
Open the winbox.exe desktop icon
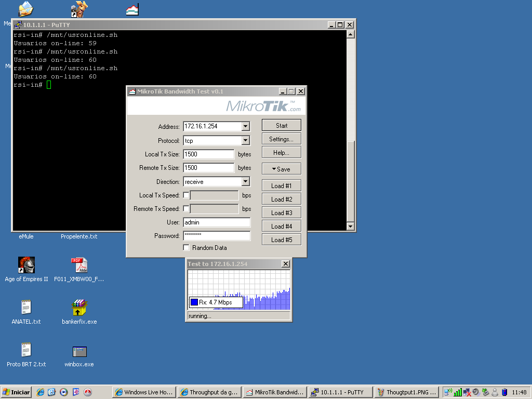[x=79, y=351]
